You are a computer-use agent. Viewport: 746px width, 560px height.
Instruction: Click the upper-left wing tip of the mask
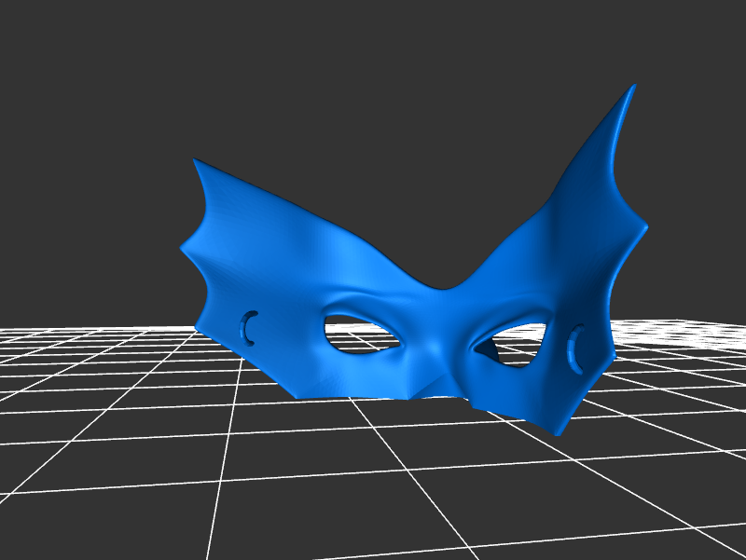197,164
